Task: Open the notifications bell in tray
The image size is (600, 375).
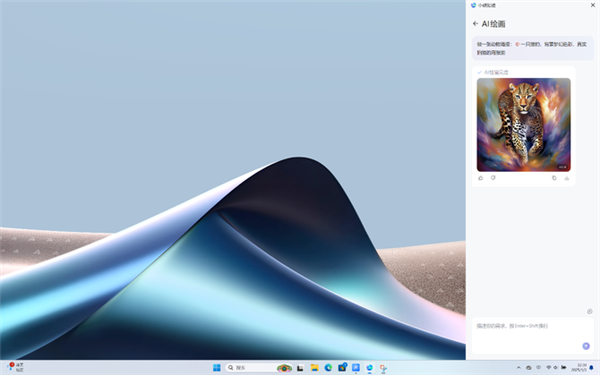Action: pyautogui.click(x=591, y=368)
